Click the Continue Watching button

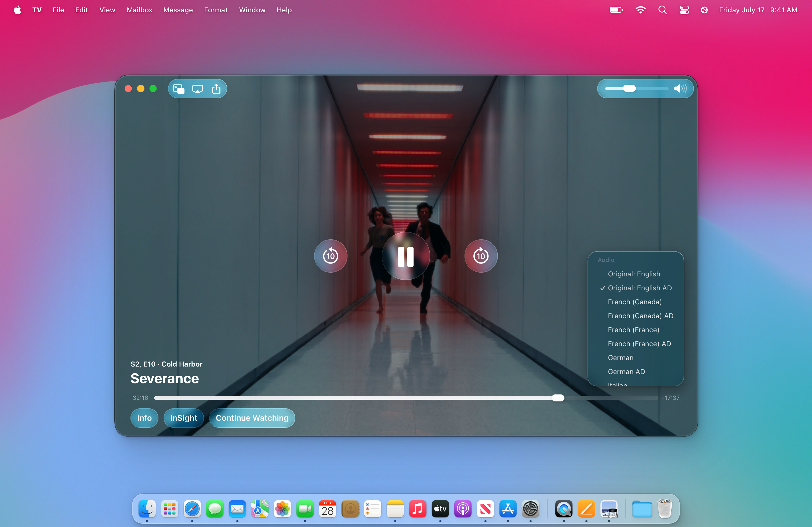pyautogui.click(x=252, y=418)
